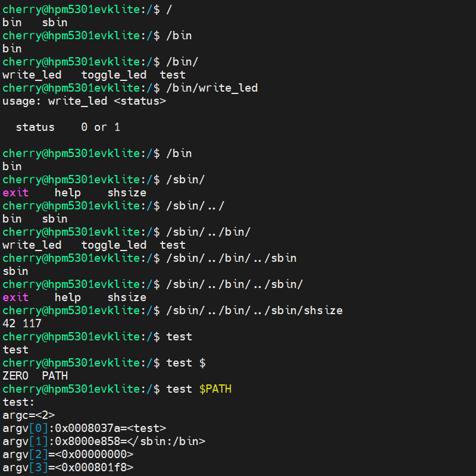The image size is (476, 476).
Task: Click the single '/' command on first line
Action: 169,10
